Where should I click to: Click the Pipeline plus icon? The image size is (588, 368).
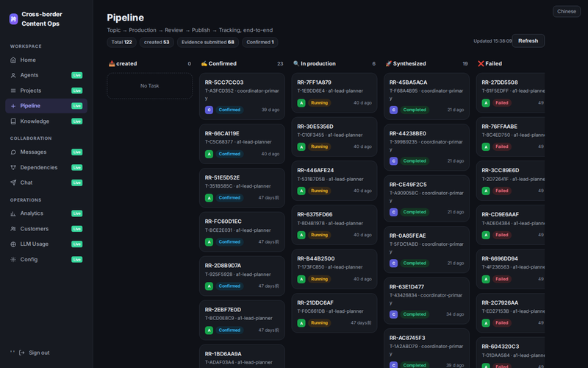pos(13,106)
